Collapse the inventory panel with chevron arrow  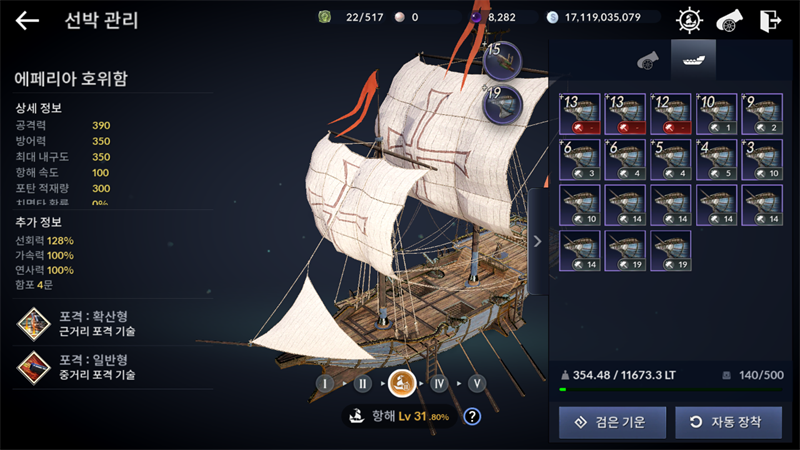click(x=537, y=241)
